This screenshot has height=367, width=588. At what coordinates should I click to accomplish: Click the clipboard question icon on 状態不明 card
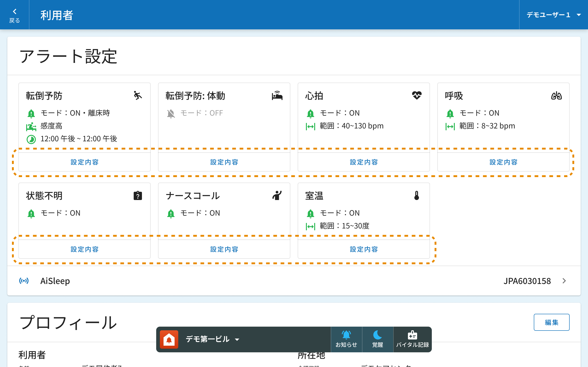click(138, 195)
